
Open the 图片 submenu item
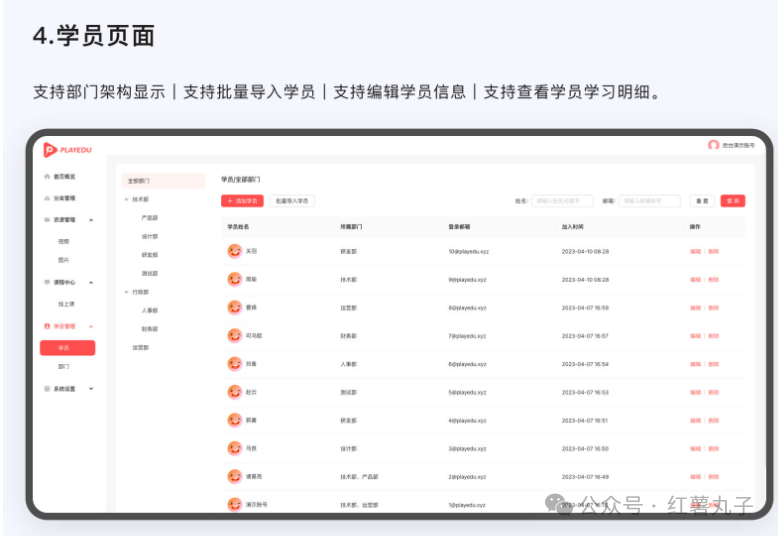[x=64, y=260]
